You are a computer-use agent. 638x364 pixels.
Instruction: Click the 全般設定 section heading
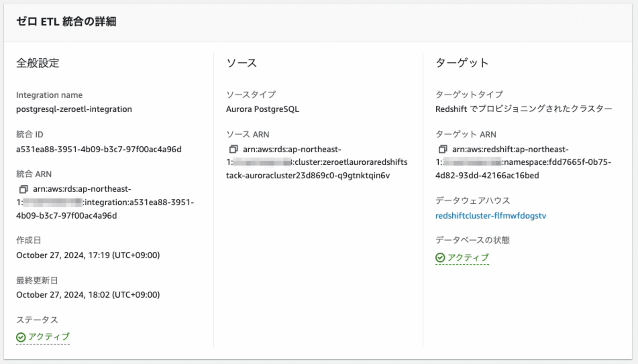click(x=38, y=63)
